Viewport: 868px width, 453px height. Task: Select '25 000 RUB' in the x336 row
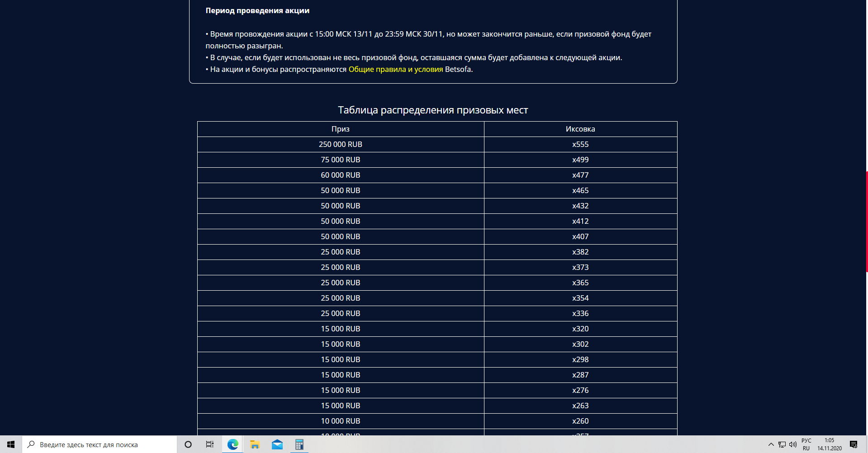(x=341, y=313)
